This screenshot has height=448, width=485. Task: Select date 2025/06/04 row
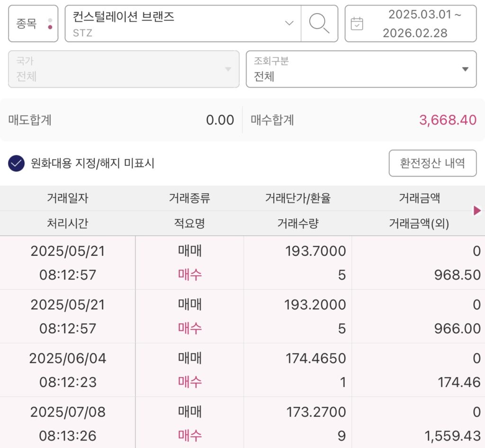click(x=67, y=358)
